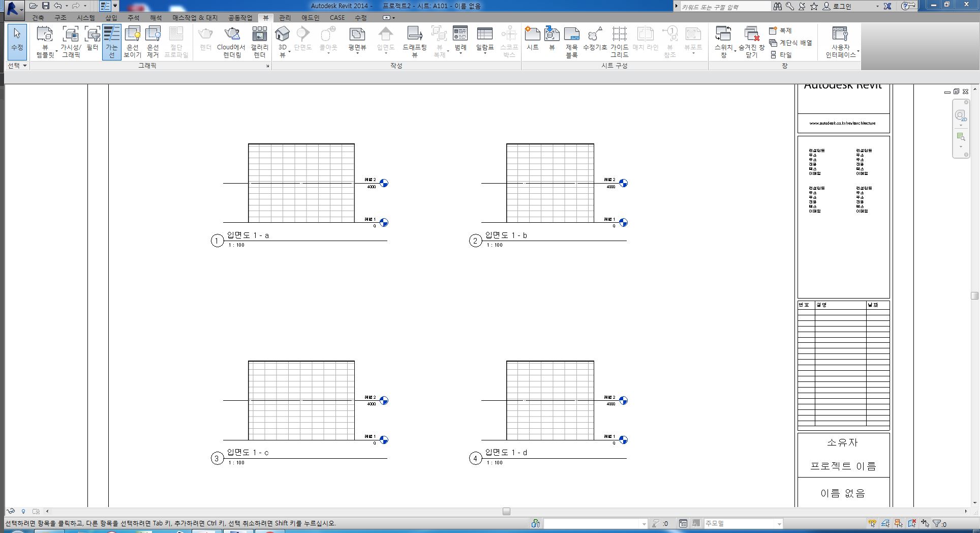Image resolution: width=980 pixels, height=533 pixels.
Task: Insert a 제목 블록
Action: [571, 41]
